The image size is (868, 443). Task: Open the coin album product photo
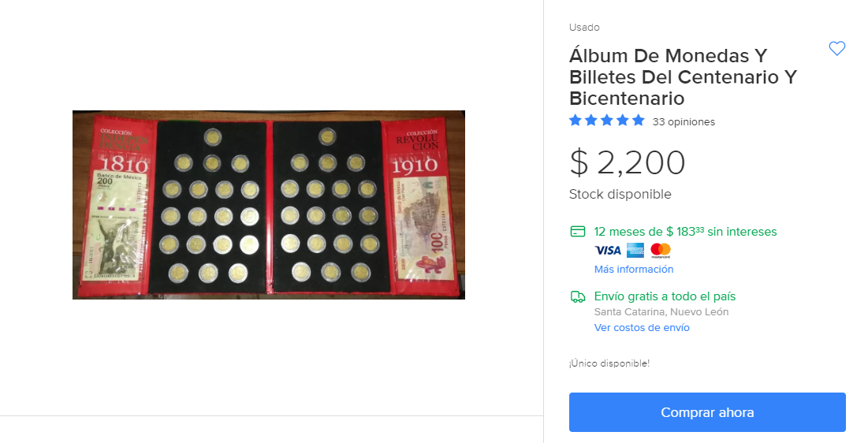[x=269, y=205]
